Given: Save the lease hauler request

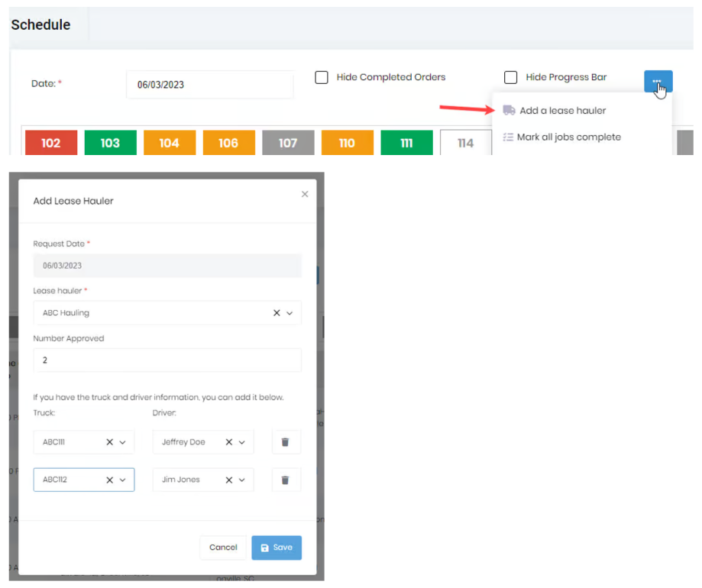Looking at the screenshot, I should point(277,548).
